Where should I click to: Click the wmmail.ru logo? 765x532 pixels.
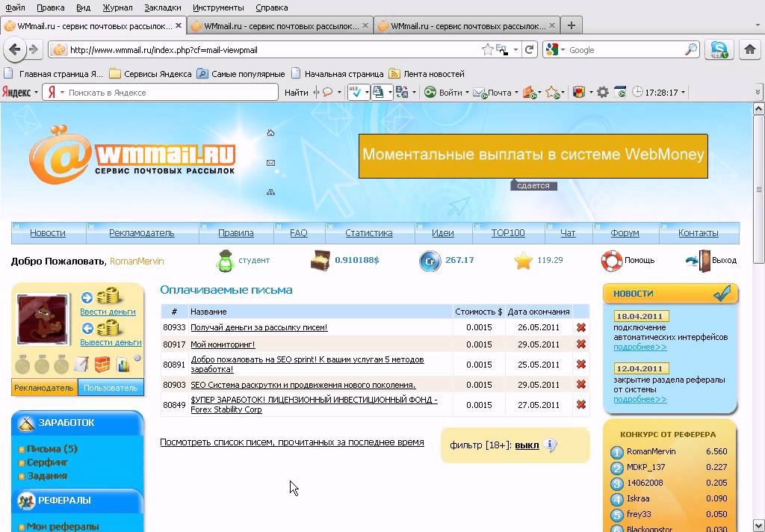131,154
